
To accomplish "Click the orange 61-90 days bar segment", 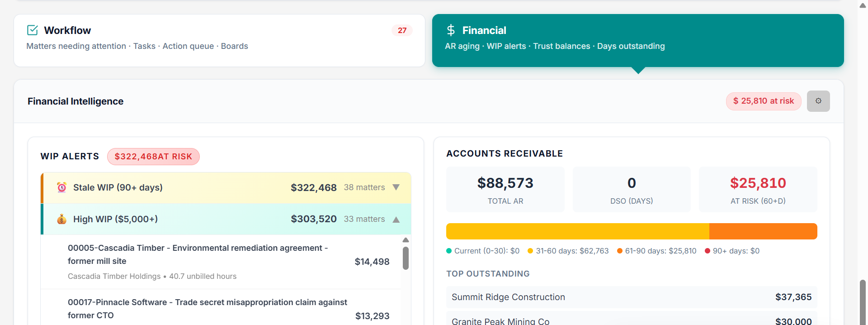I will click(763, 231).
